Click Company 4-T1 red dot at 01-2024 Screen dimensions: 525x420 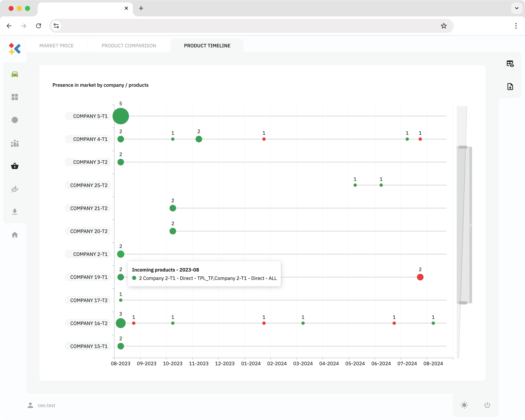point(264,139)
